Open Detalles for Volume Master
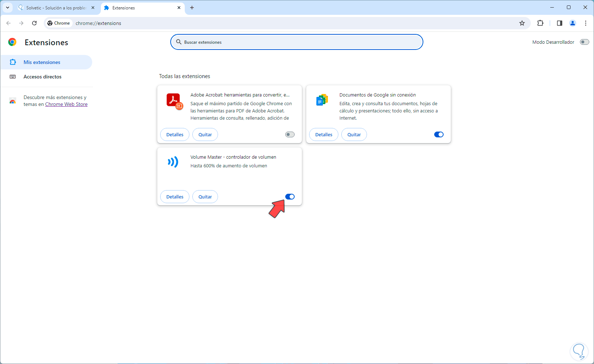 [x=175, y=197]
